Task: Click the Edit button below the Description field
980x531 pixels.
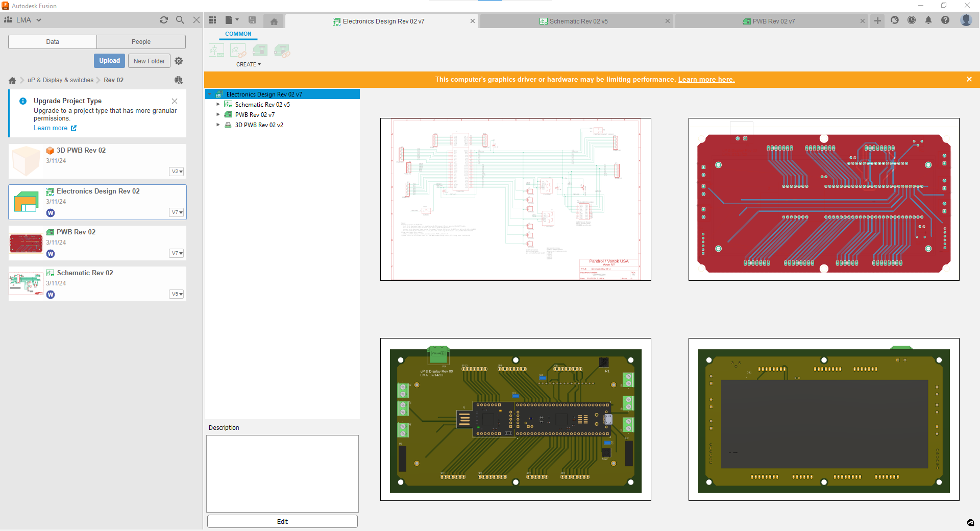Action: pyautogui.click(x=282, y=521)
